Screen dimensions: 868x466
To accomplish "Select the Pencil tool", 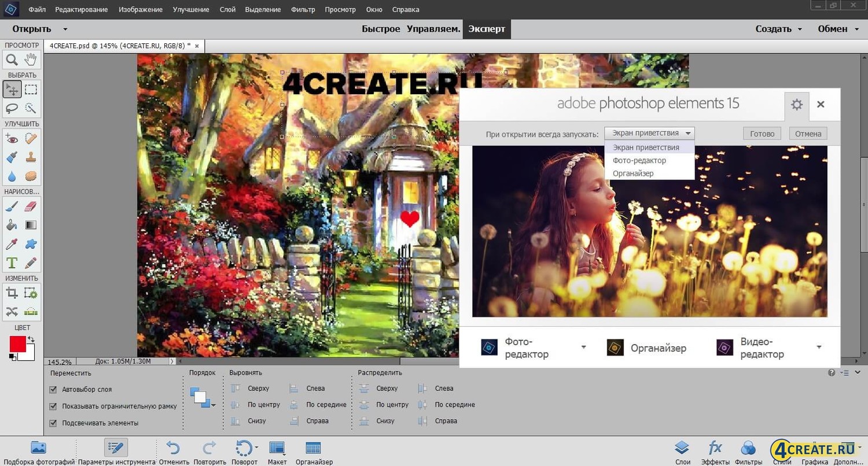I will tap(31, 263).
